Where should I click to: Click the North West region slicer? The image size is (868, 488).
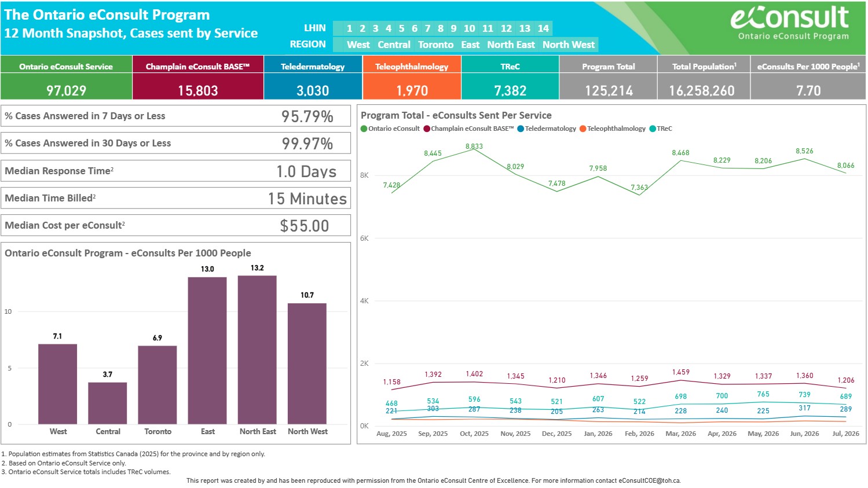(568, 45)
